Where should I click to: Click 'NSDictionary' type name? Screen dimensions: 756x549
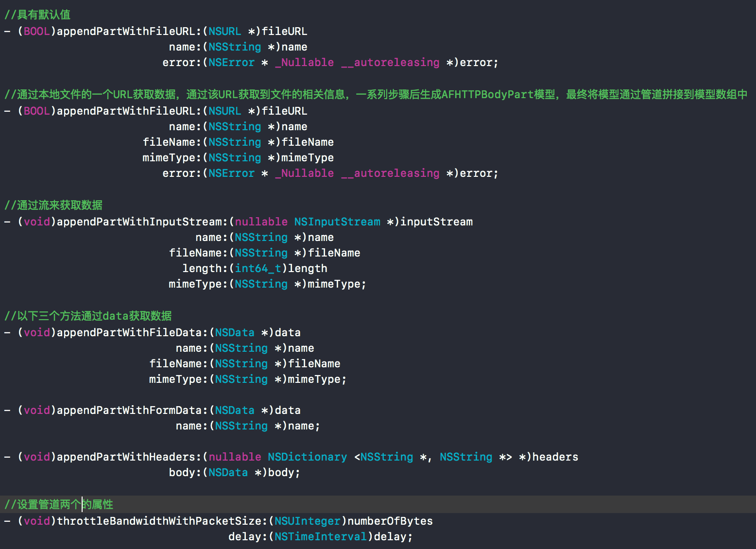pyautogui.click(x=308, y=457)
